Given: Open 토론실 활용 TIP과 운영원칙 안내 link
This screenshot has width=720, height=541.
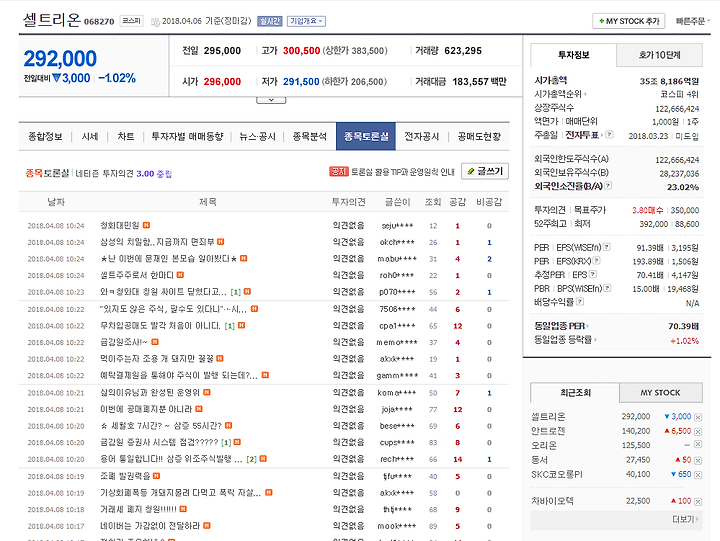Looking at the screenshot, I should (x=402, y=172).
